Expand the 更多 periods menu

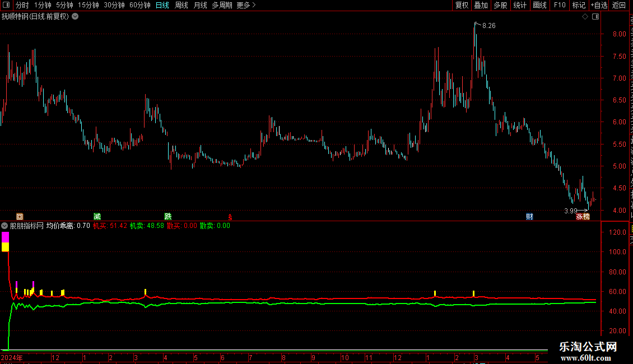[x=246, y=5]
